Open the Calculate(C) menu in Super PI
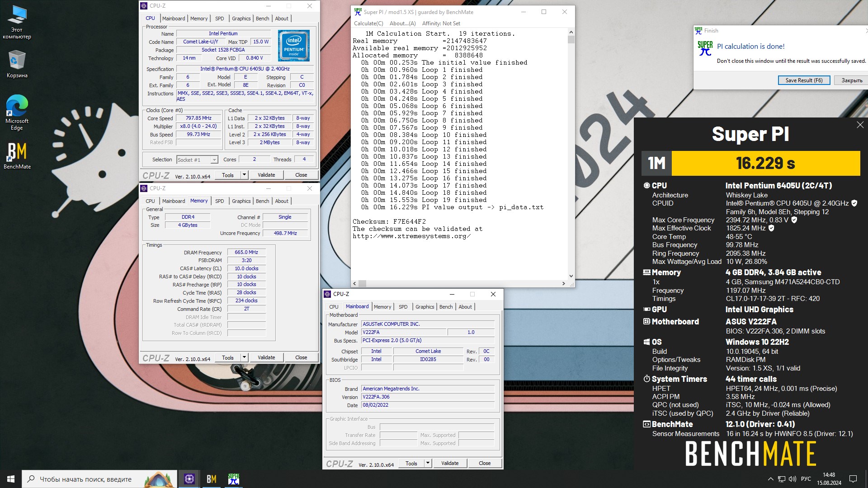Viewport: 868px width, 488px height. 368,23
